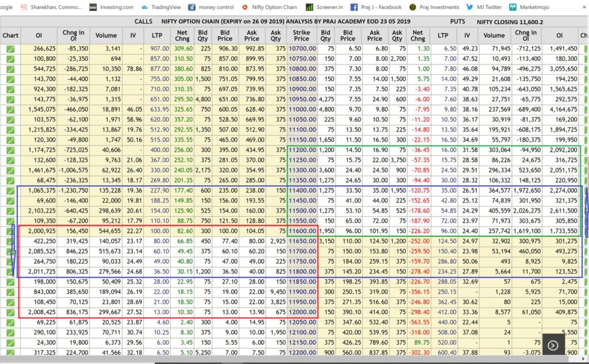Image resolution: width=589 pixels, height=364 pixels.
Task: Click the Volume column header under CALLS
Action: click(106, 35)
